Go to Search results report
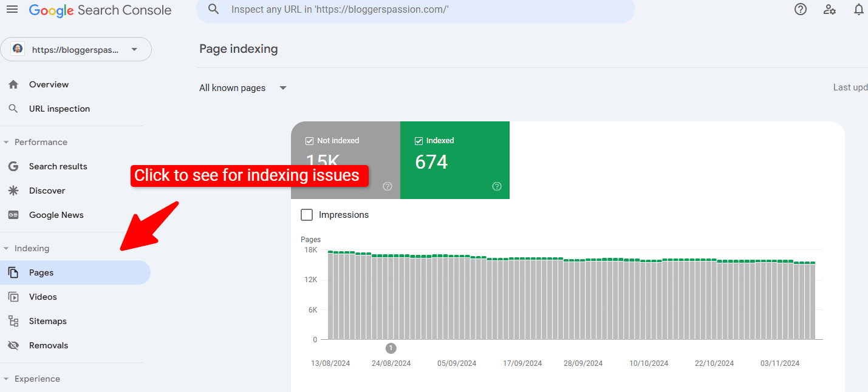 pyautogui.click(x=58, y=166)
